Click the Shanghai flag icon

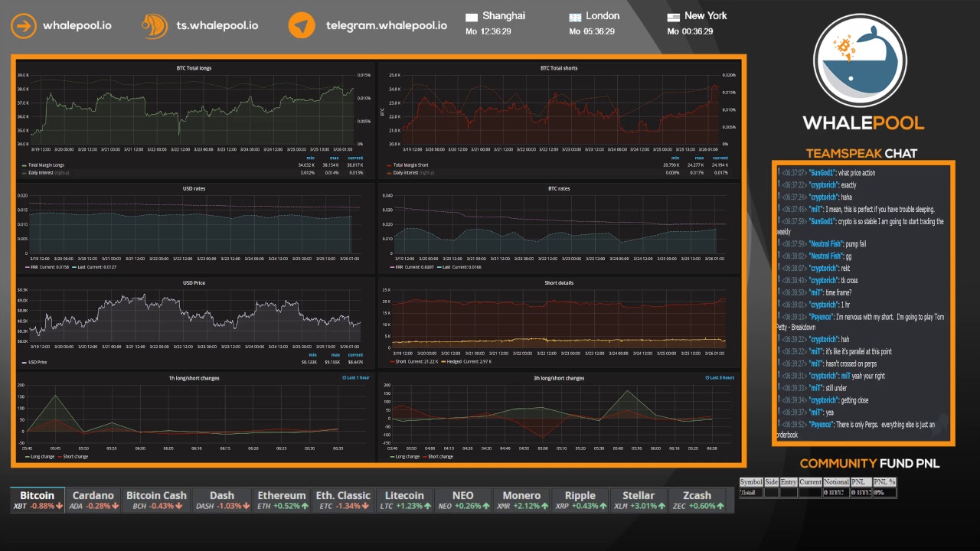472,17
